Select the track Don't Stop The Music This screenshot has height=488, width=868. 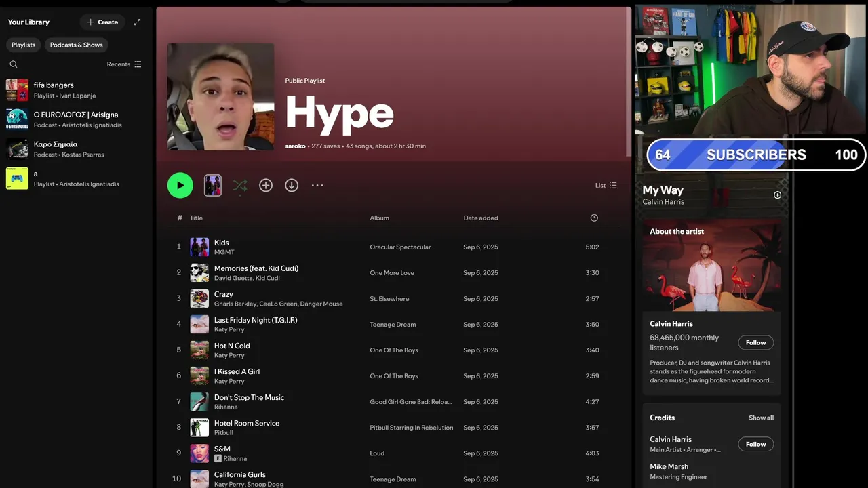click(249, 397)
